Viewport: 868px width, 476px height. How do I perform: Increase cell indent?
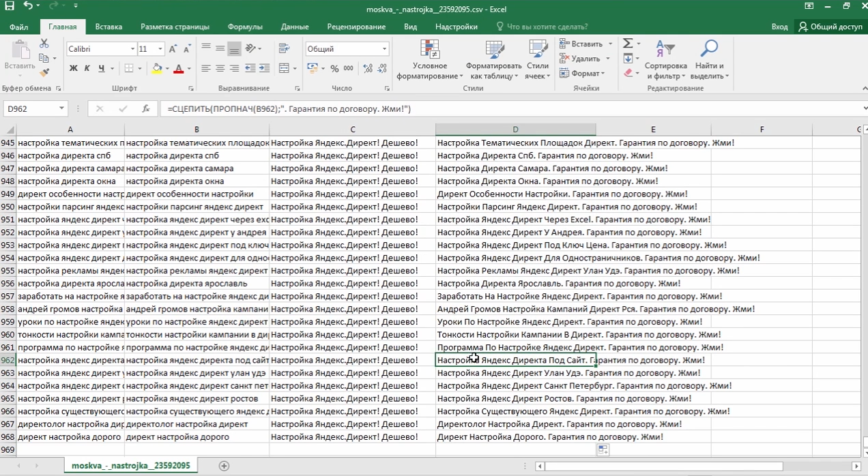[x=264, y=68]
